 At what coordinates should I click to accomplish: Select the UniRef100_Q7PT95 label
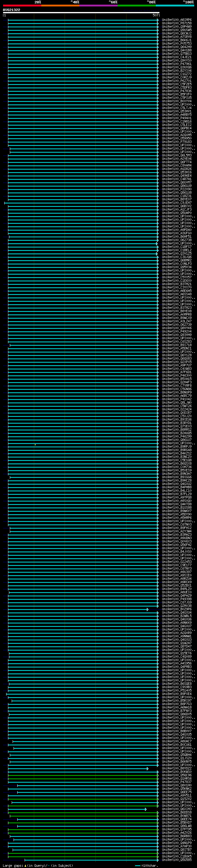(177, 829)
